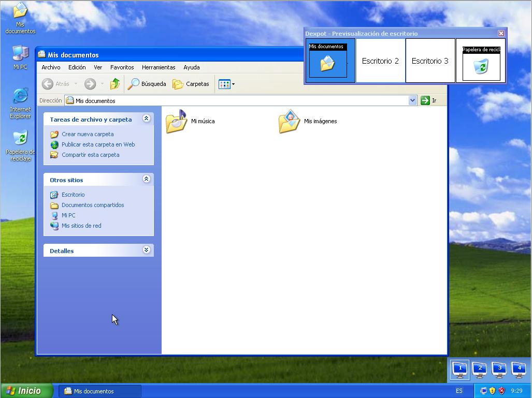
Task: Select Papelera de reciclaje desktop preview
Action: 481,61
